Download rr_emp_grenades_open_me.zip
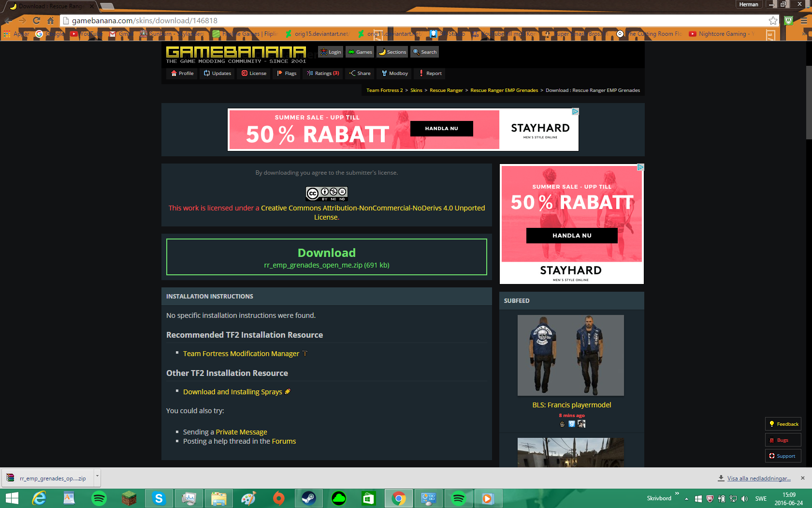The width and height of the screenshot is (812, 508). (x=327, y=257)
